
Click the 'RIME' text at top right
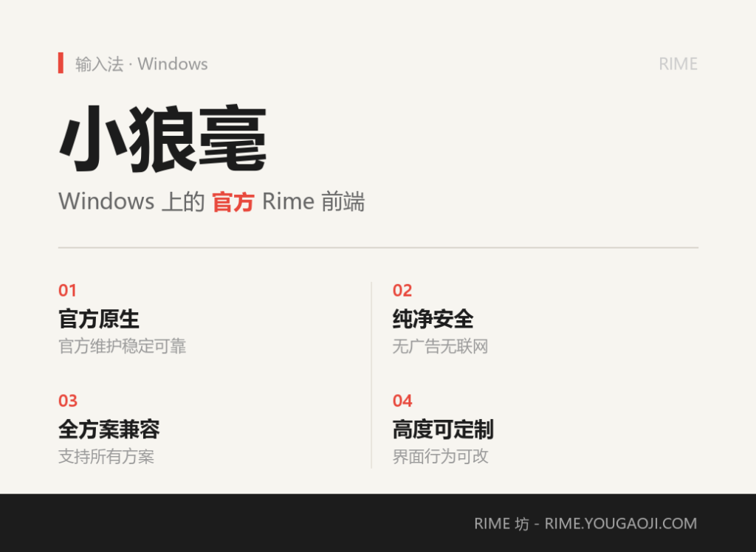click(678, 63)
